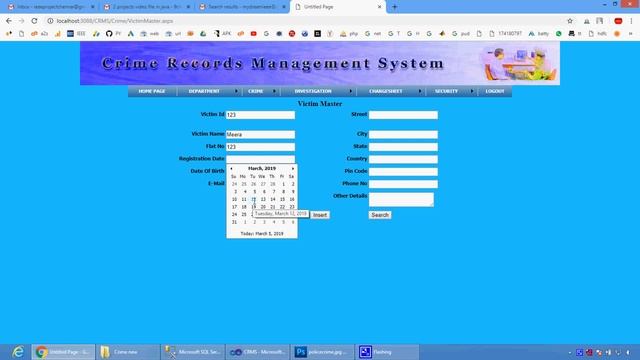The width and height of the screenshot is (640, 360).
Task: Open the red extension icon beside the menu
Action: [618, 21]
